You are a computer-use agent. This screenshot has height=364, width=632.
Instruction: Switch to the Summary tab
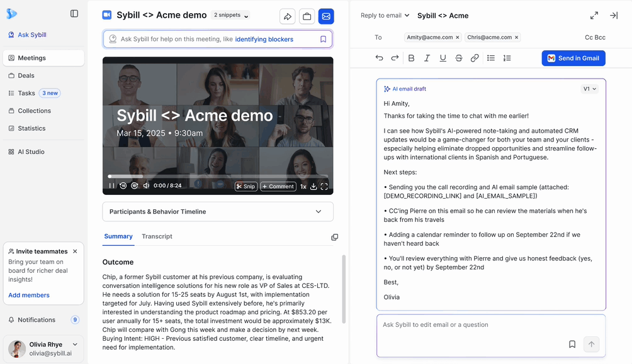click(x=118, y=236)
